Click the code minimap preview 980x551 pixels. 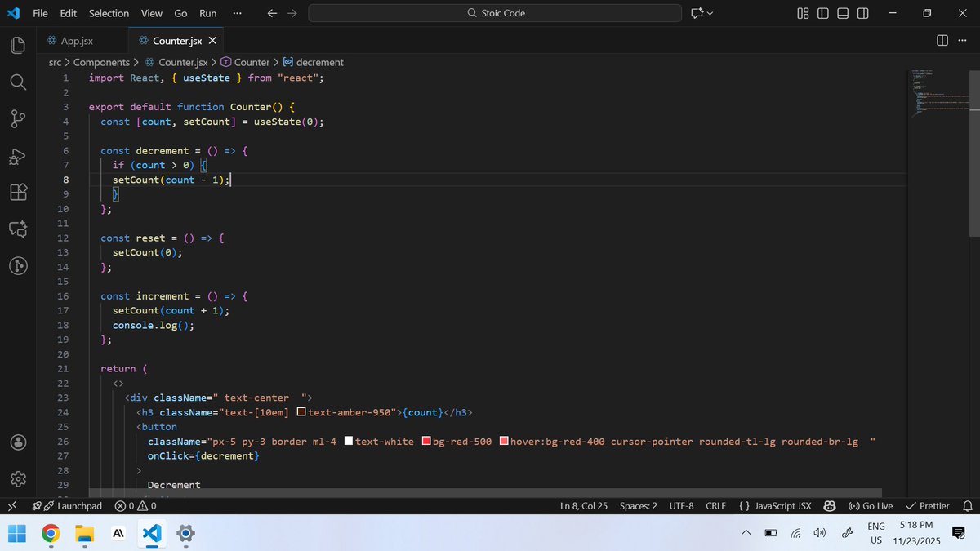tap(939, 94)
